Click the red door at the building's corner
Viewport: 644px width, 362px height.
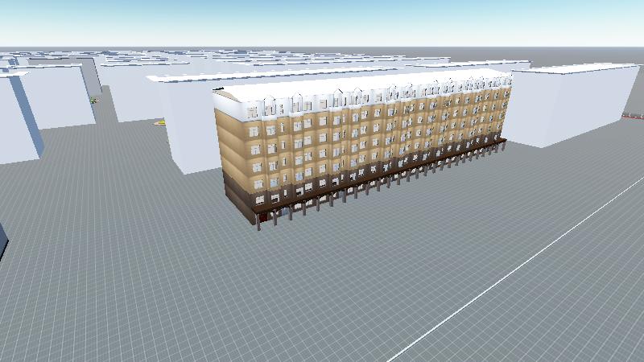pos(263,217)
